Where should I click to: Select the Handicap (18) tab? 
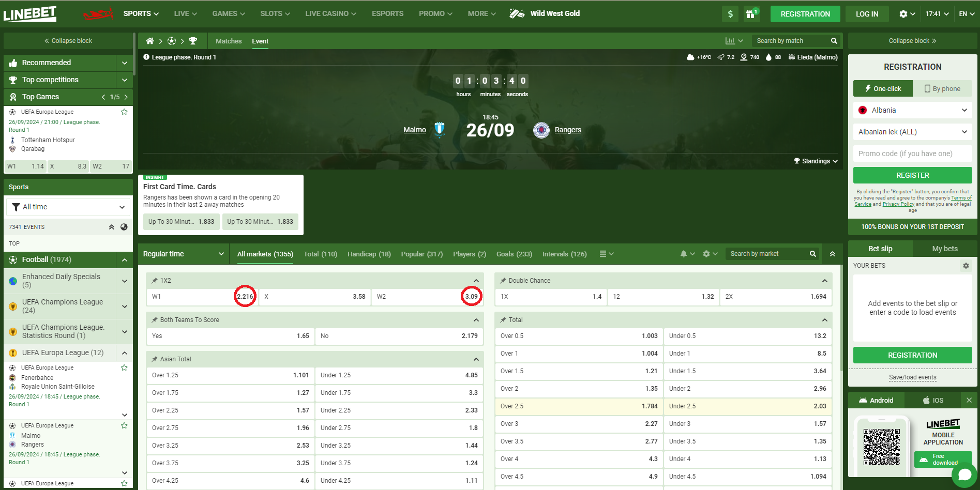369,254
